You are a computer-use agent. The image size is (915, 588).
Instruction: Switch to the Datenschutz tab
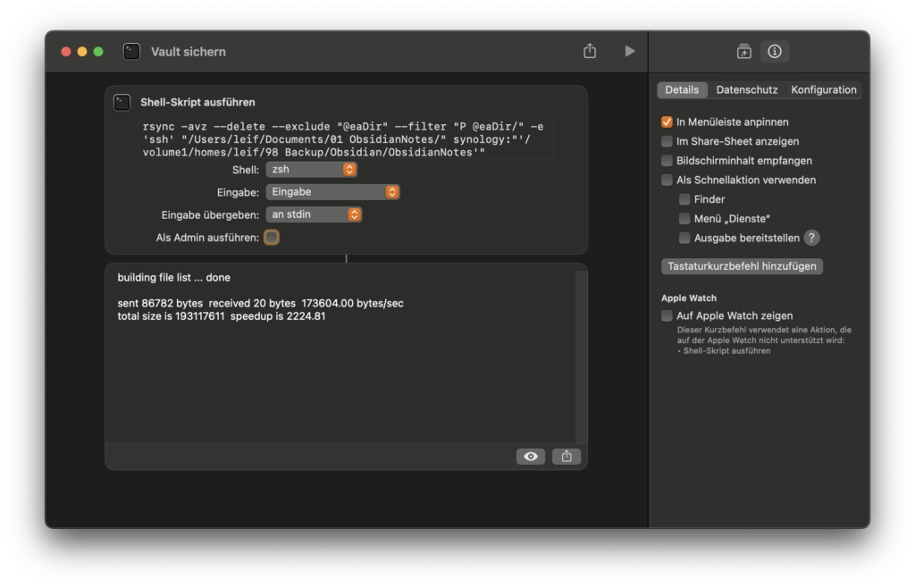747,90
